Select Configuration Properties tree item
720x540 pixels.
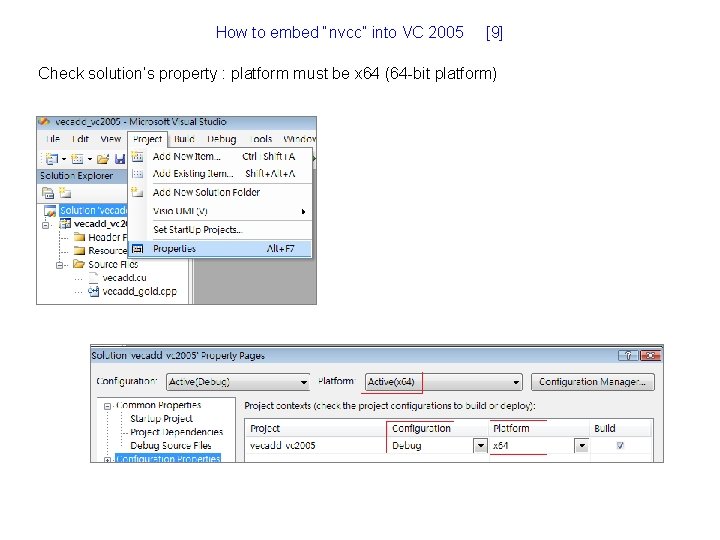click(168, 459)
